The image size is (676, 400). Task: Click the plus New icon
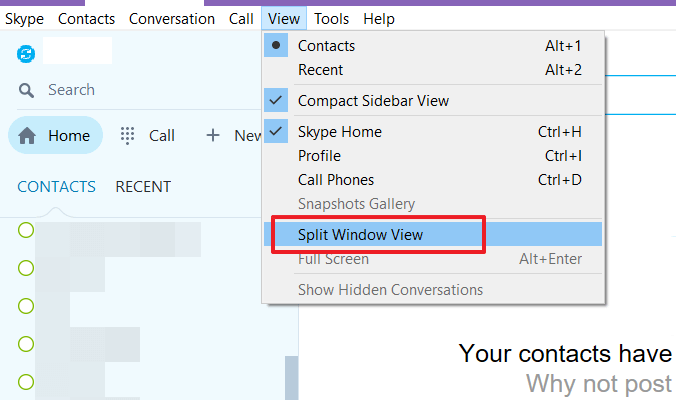tap(213, 135)
